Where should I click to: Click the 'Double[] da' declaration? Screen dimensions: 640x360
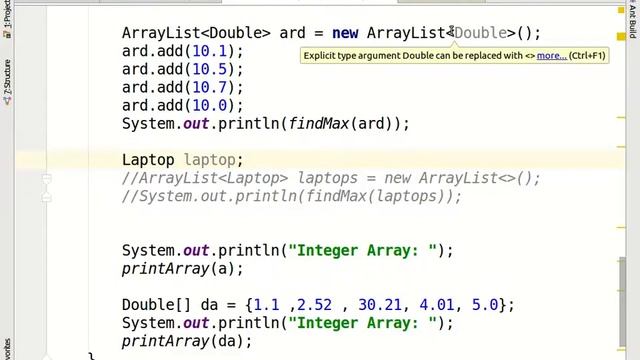(x=169, y=305)
